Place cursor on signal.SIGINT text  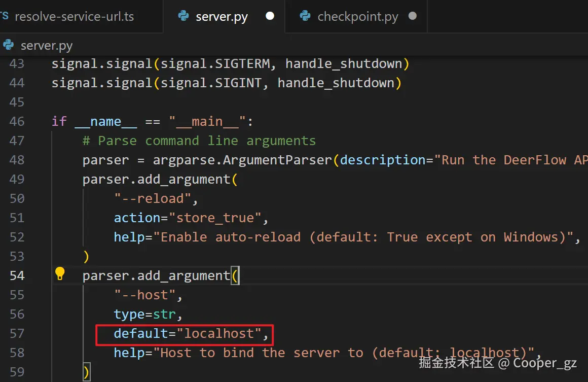pos(211,83)
